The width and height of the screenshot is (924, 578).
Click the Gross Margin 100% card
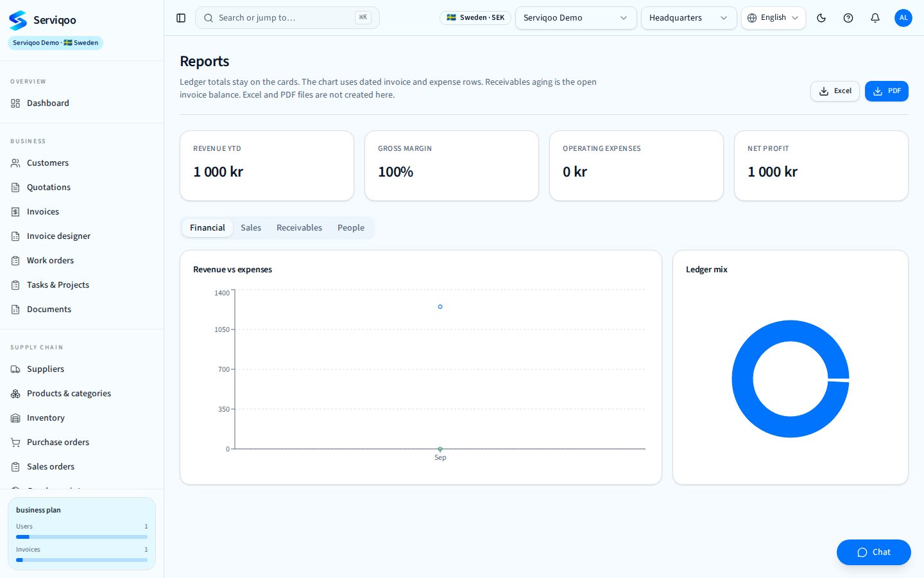coord(452,166)
